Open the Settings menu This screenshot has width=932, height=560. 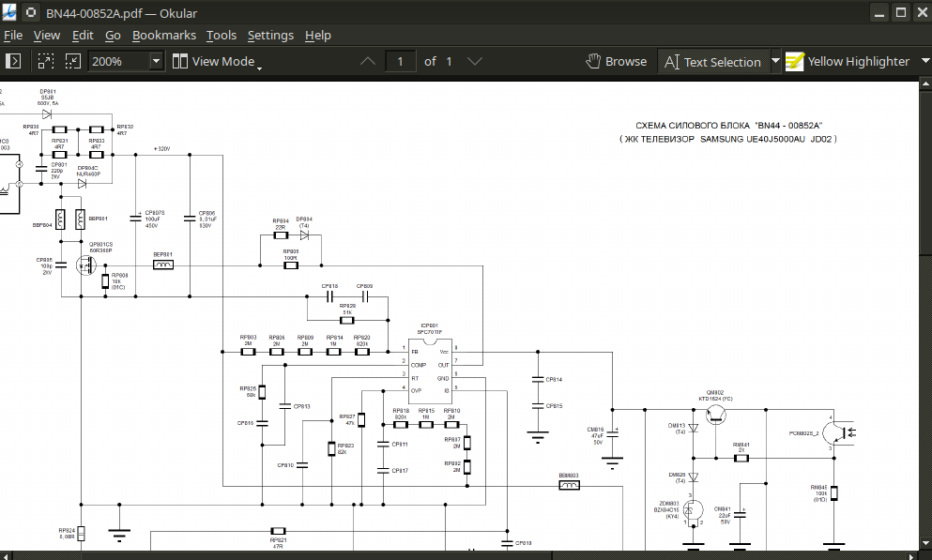(x=270, y=35)
